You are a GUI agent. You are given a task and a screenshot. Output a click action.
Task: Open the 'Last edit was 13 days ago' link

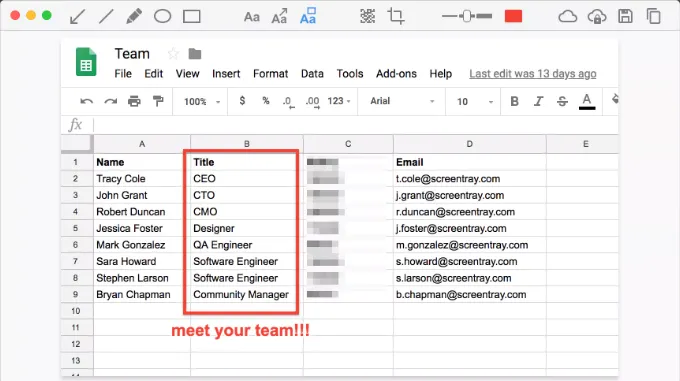coord(533,74)
